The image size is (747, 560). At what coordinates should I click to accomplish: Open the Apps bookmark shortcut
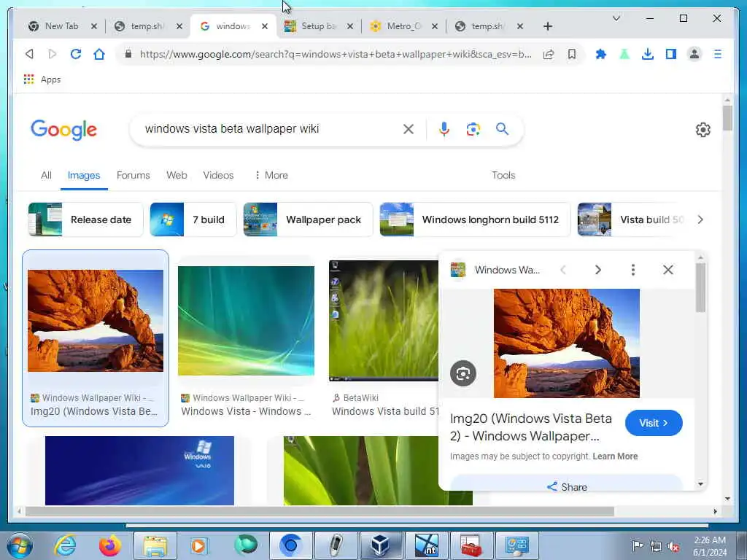42,79
